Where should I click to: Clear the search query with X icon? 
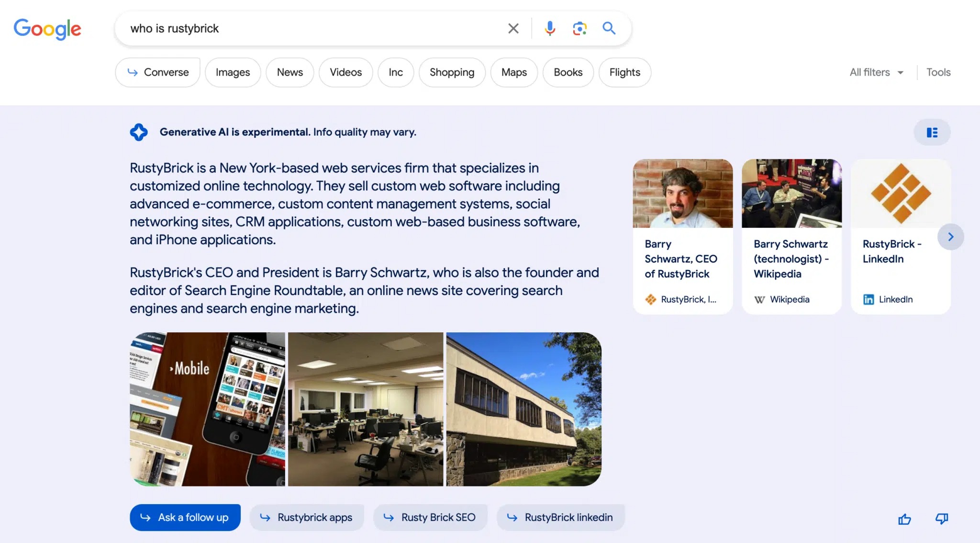pyautogui.click(x=513, y=29)
